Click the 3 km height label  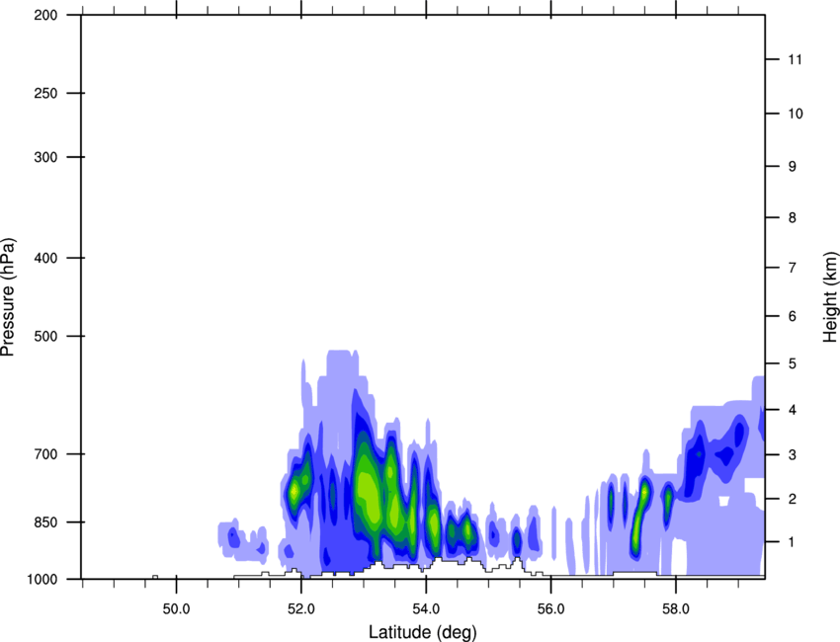pyautogui.click(x=793, y=455)
